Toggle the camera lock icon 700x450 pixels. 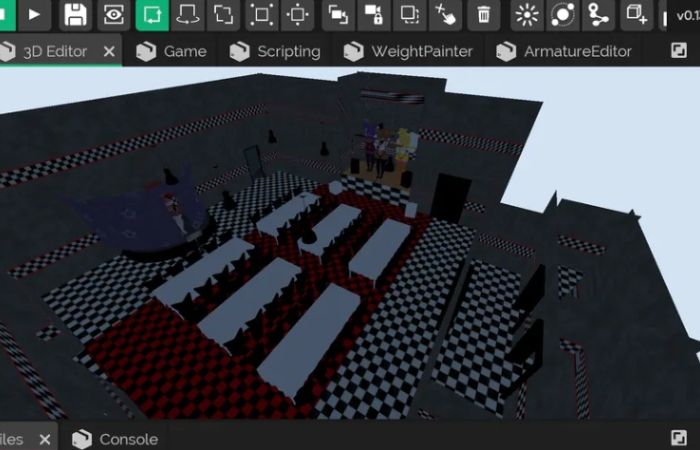point(374,15)
